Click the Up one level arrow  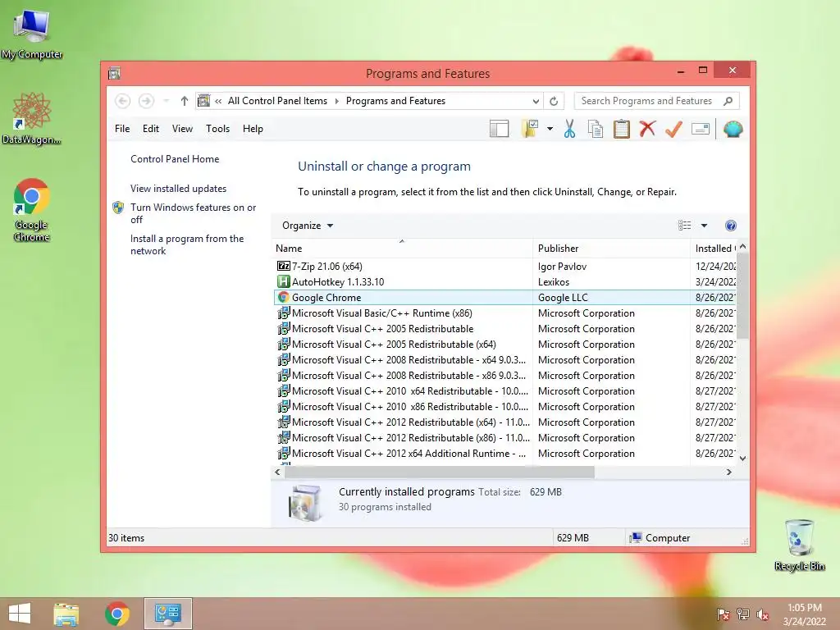(x=185, y=101)
